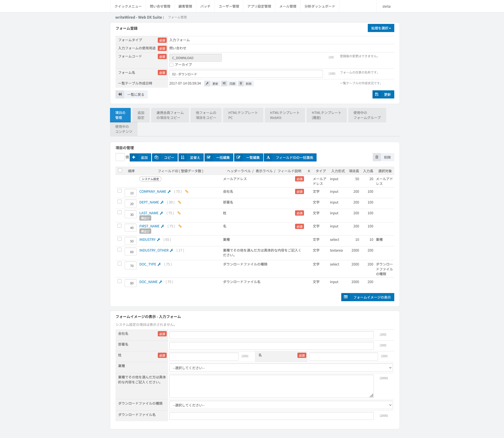Click the wrench icon next to LAST_NAME
504x438 pixels.
point(161,213)
